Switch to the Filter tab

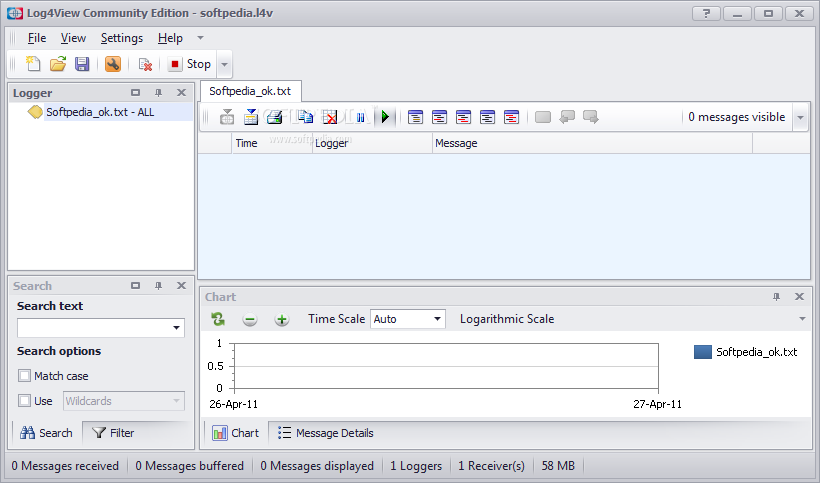[113, 433]
